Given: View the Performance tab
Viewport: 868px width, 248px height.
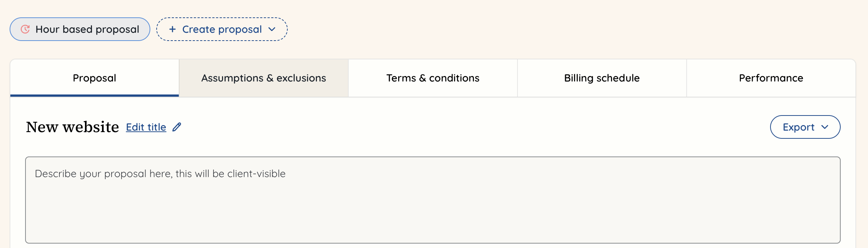Looking at the screenshot, I should (x=771, y=78).
